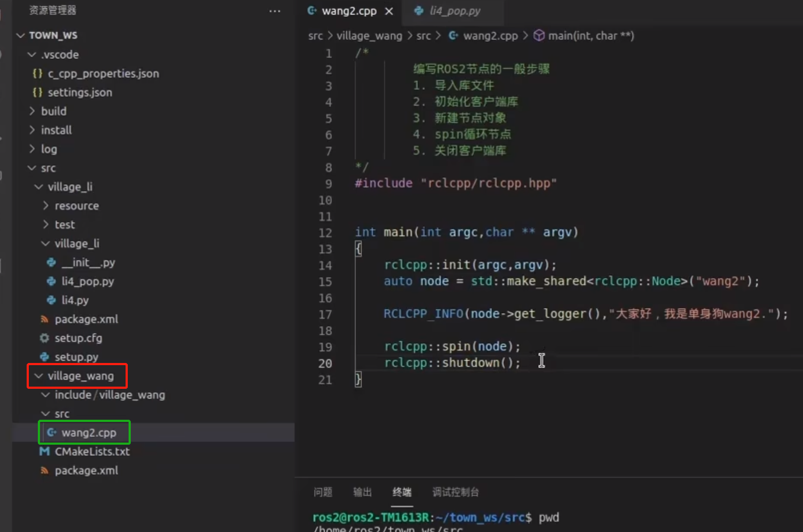The height and width of the screenshot is (532, 803).
Task: Click the symbol cube icon before main in breadcrumb
Action: pyautogui.click(x=539, y=36)
